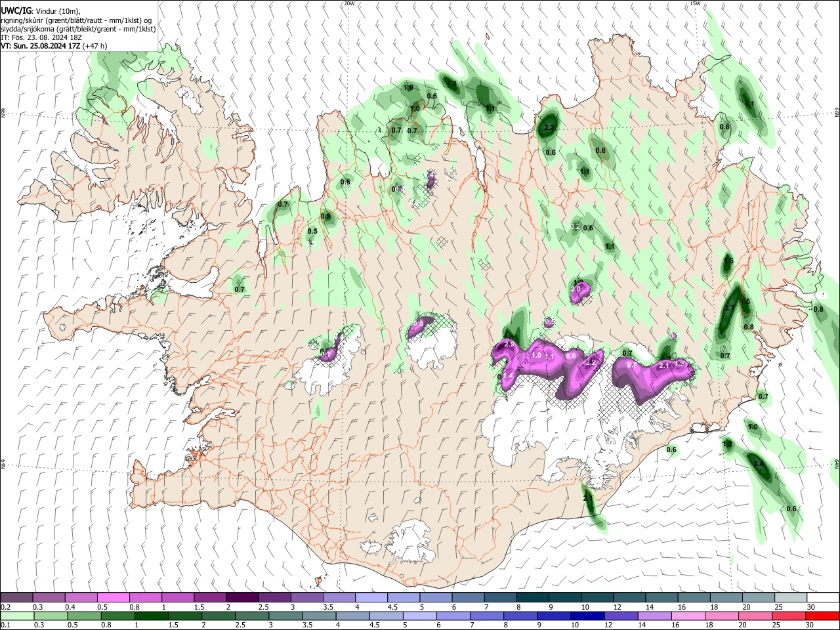840x630 pixels.
Task: Pick the bright pink 0.5 swatch in snow legend
Action: (113, 597)
